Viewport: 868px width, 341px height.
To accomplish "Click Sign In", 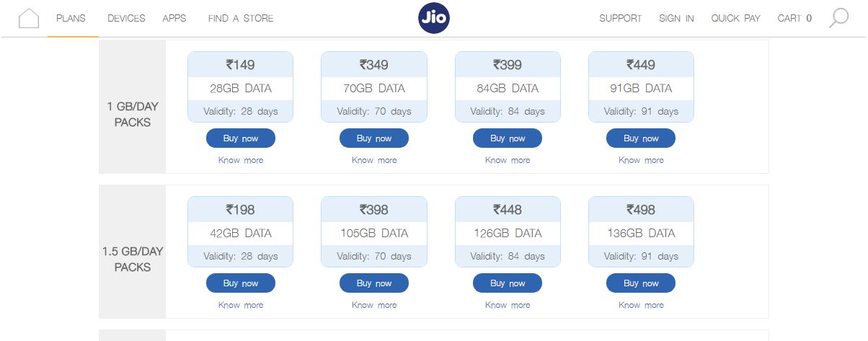I will [x=676, y=18].
